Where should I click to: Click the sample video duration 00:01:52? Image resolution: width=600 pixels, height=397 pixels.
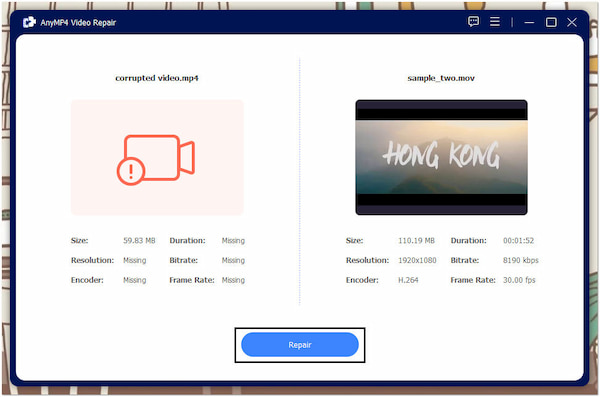[x=518, y=240]
